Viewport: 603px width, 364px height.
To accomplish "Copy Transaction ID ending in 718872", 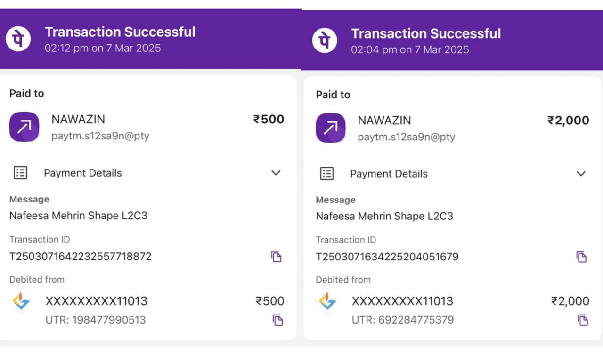I will [276, 257].
